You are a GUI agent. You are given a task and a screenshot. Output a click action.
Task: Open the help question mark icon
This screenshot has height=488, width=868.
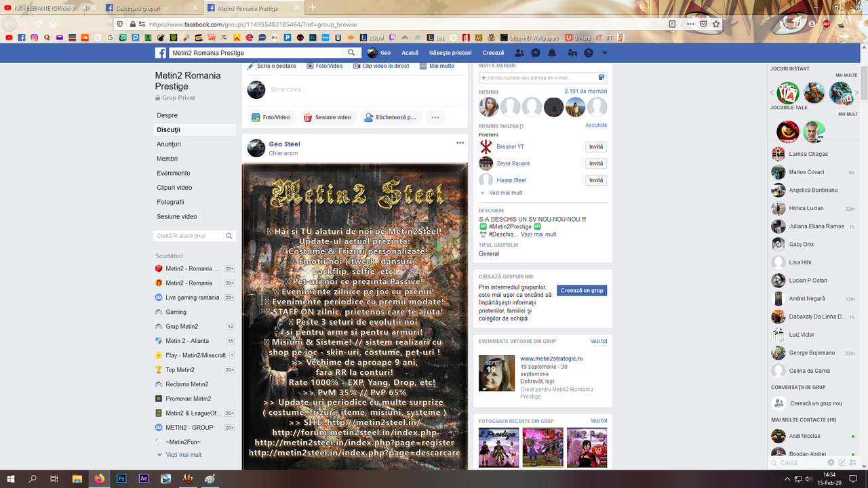[589, 53]
